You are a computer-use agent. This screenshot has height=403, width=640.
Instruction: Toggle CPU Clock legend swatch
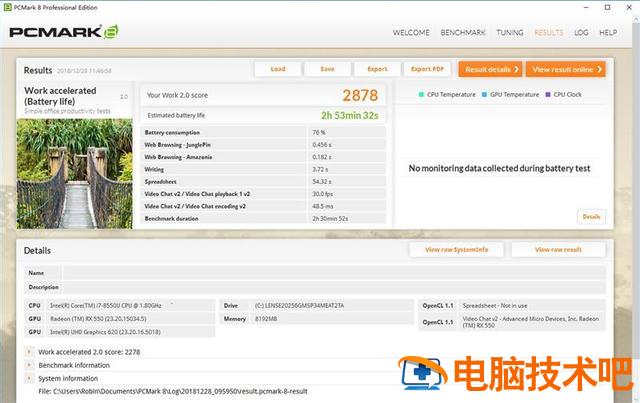(x=548, y=94)
